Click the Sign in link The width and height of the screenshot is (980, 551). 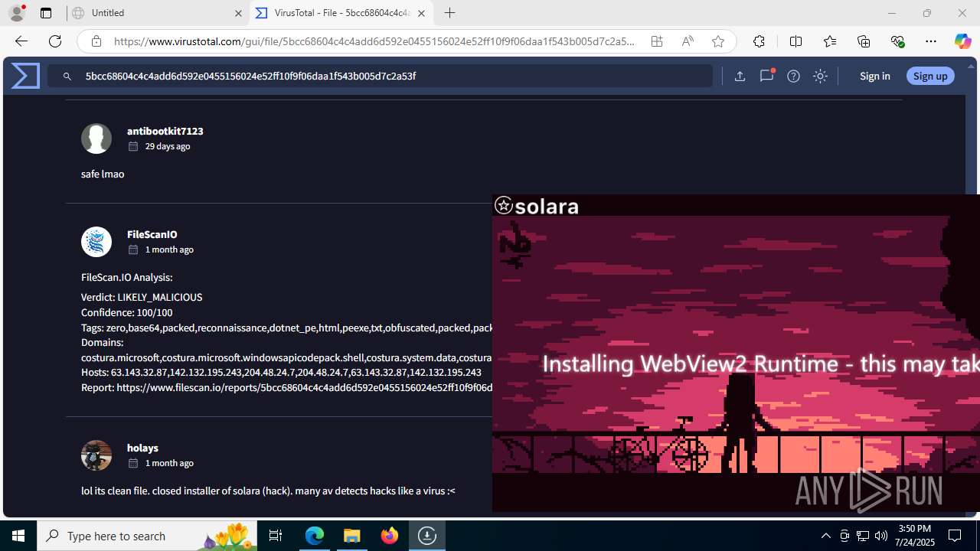coord(874,76)
